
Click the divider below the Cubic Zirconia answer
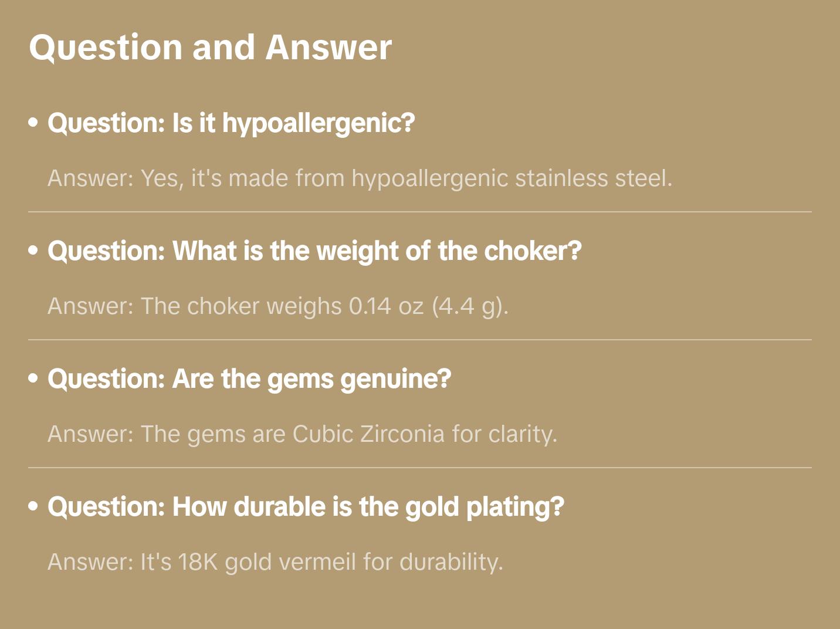(419, 468)
